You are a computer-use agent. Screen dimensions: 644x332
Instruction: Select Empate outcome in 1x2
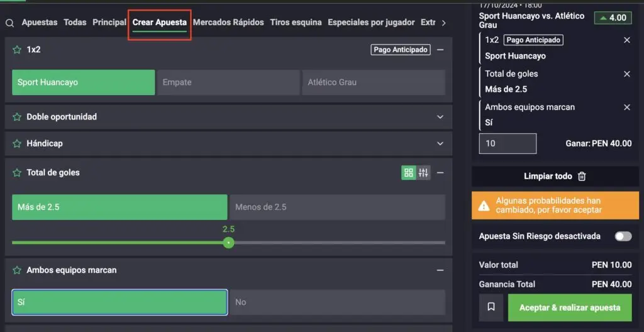228,82
